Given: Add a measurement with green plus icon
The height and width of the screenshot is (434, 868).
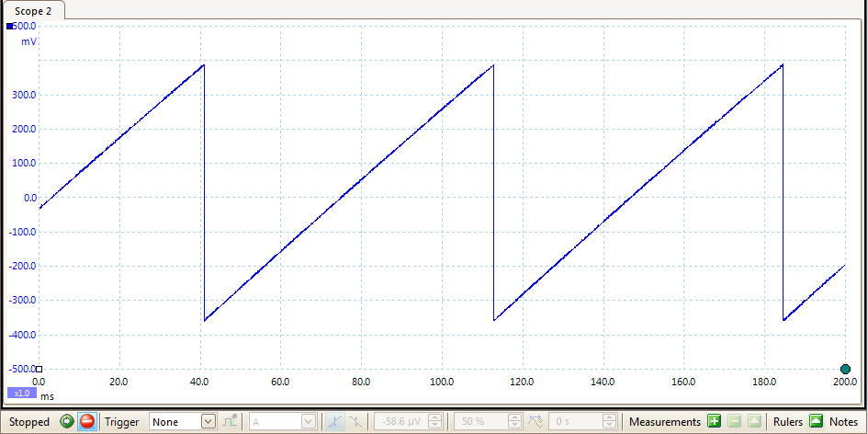Looking at the screenshot, I should click(x=714, y=422).
